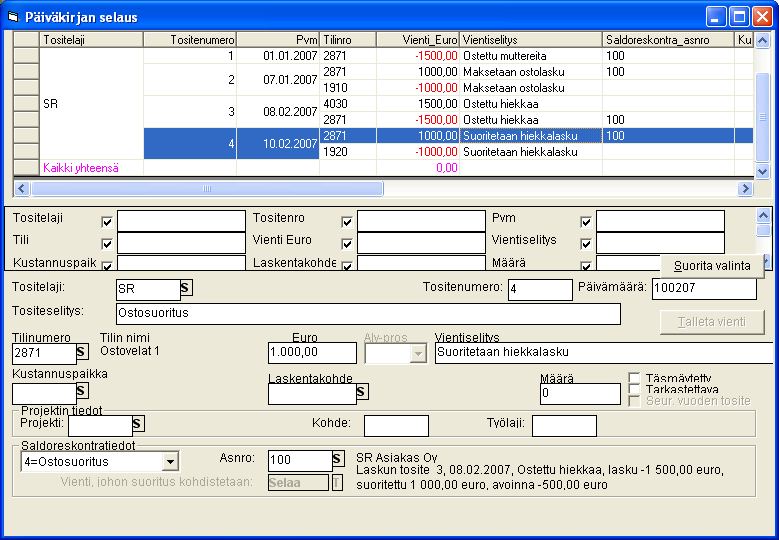Click the S lookup beside Kustannuspaikka field
This screenshot has height=540, width=779.
coord(82,390)
